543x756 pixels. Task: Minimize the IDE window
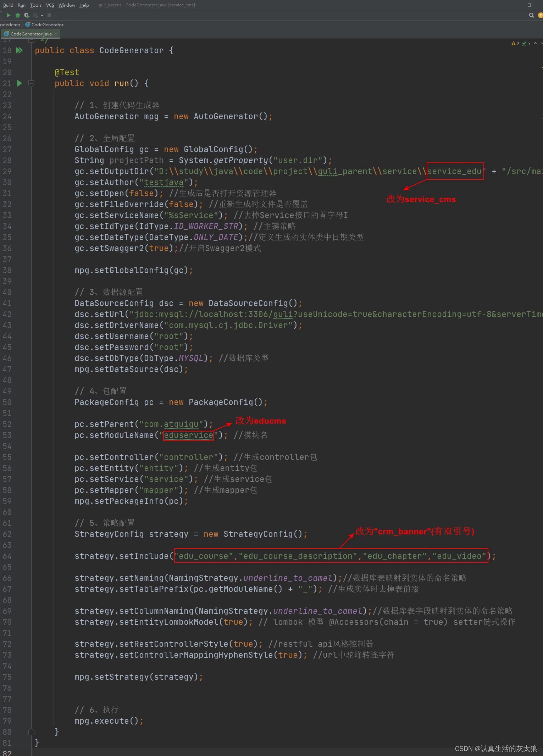click(x=512, y=5)
